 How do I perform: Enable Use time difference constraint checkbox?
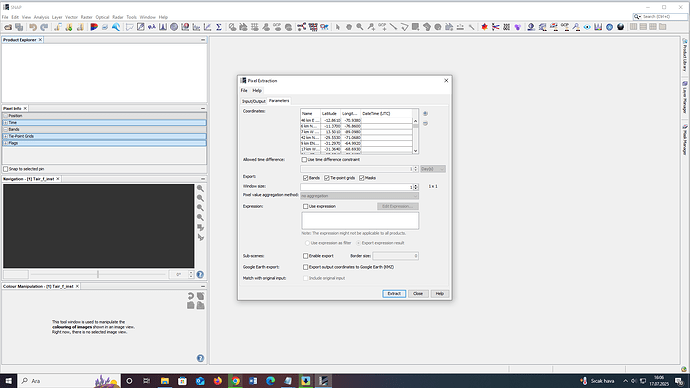click(x=305, y=160)
